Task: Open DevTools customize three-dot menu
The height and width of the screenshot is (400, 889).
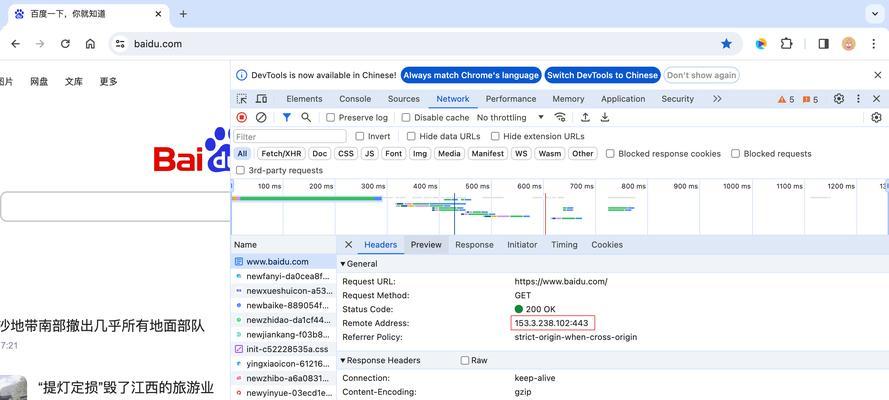Action: click(858, 99)
